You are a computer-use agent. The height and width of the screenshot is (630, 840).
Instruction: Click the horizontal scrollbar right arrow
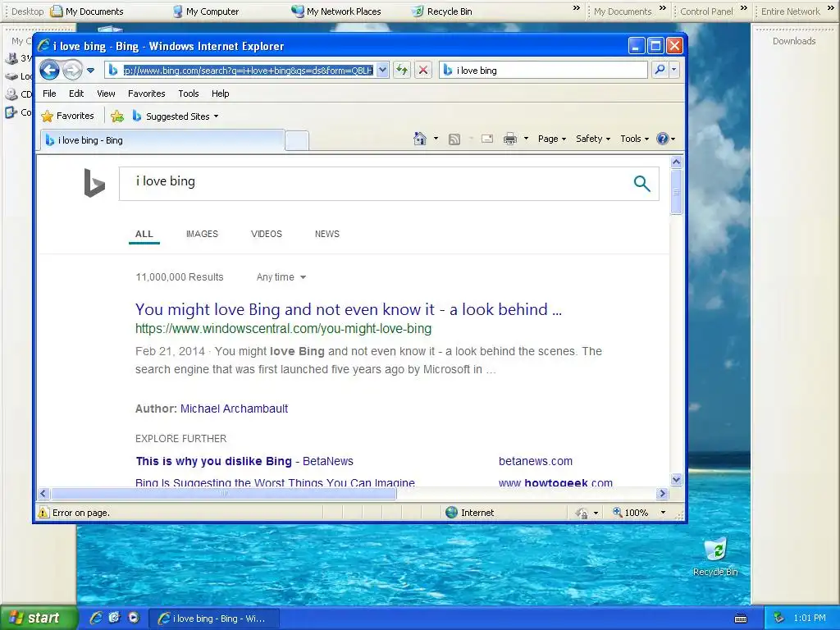[x=663, y=493]
